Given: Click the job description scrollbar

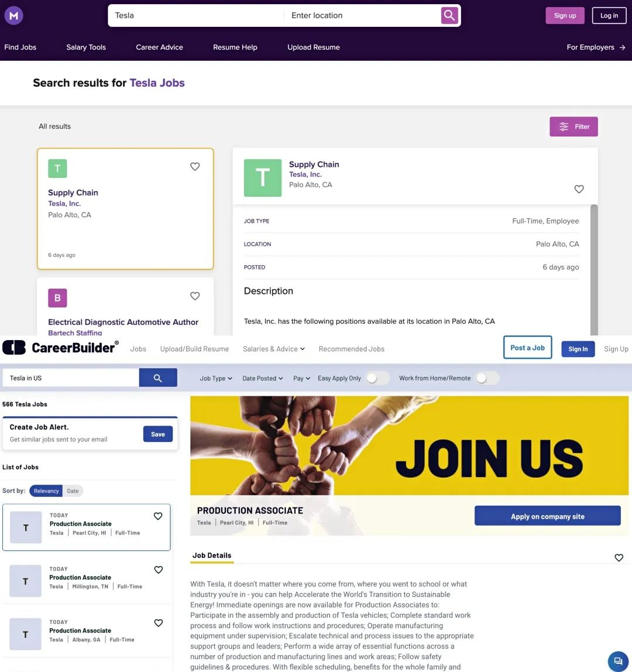Looking at the screenshot, I should (x=594, y=270).
